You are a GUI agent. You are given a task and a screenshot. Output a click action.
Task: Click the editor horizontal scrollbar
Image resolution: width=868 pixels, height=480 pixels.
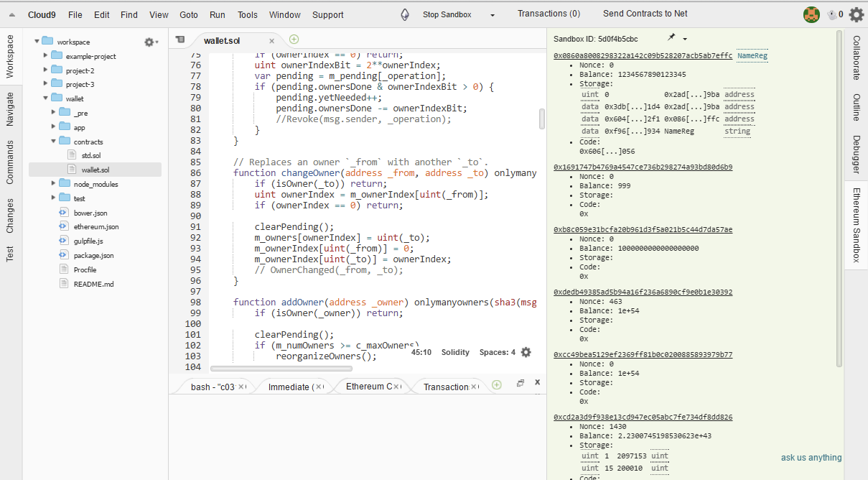point(280,368)
